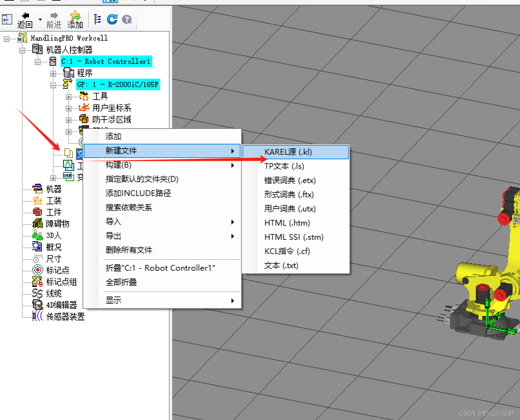Collapse the 机器人控制器 tree node
This screenshot has height=420, width=520.
(x=22, y=51)
